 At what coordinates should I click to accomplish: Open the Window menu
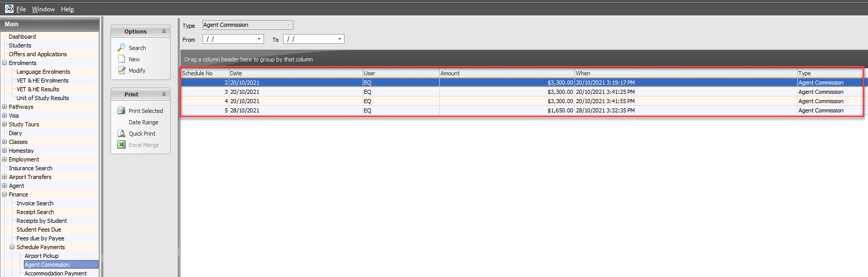(x=43, y=9)
